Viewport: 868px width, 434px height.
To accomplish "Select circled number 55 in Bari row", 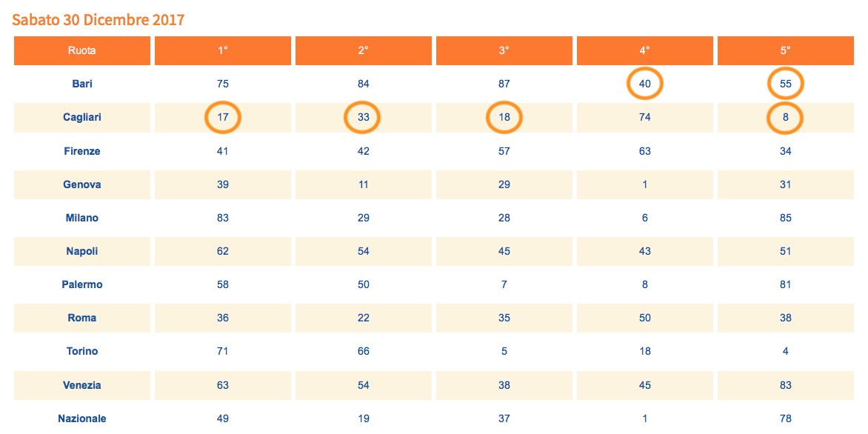I will click(786, 84).
